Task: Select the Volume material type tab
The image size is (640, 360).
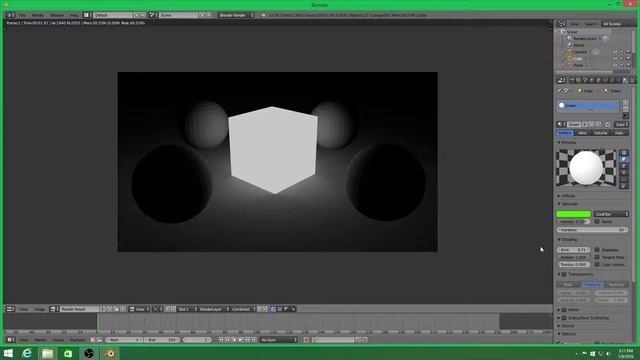Action: [600, 133]
